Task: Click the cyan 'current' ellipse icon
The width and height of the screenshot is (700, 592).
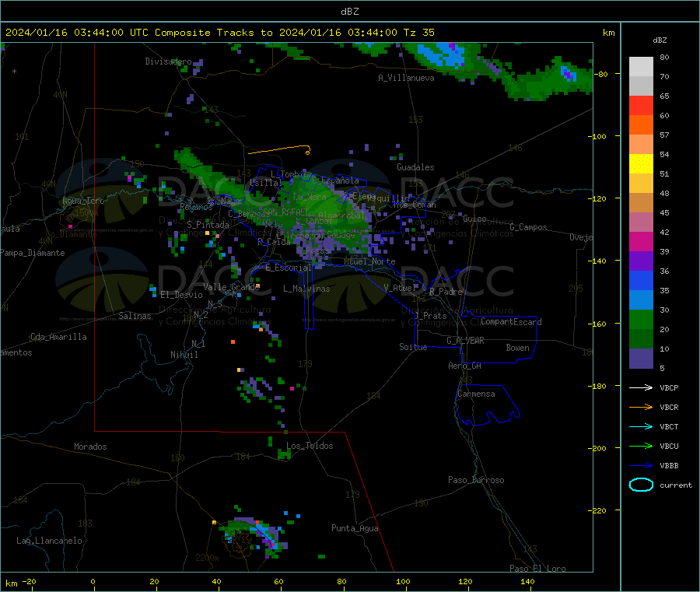Action: (x=641, y=485)
